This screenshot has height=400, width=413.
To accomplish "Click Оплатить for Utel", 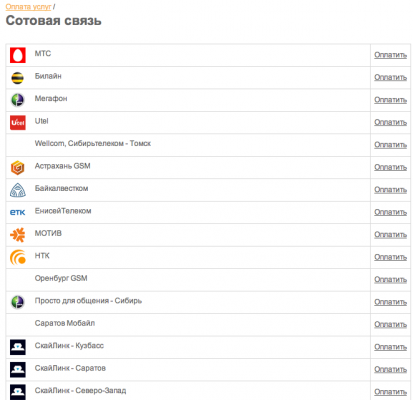I will point(390,122).
